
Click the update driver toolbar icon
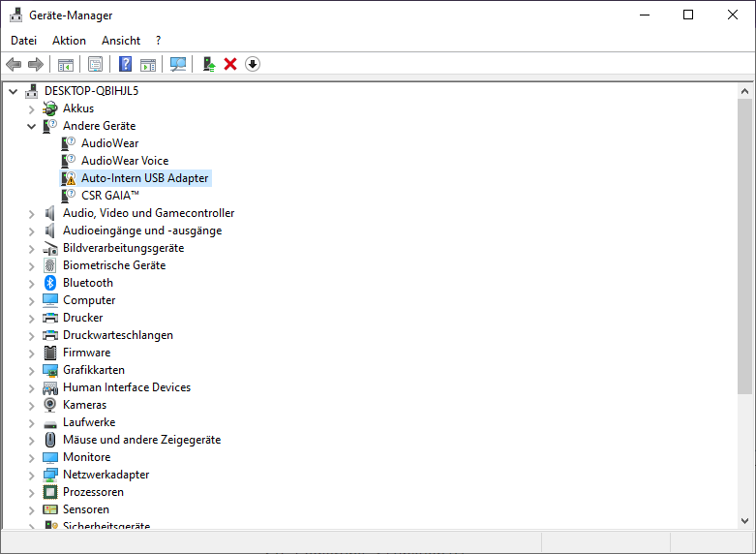point(207,64)
